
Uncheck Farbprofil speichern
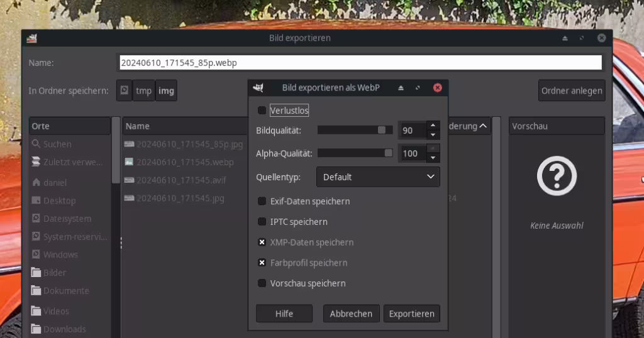(x=262, y=263)
